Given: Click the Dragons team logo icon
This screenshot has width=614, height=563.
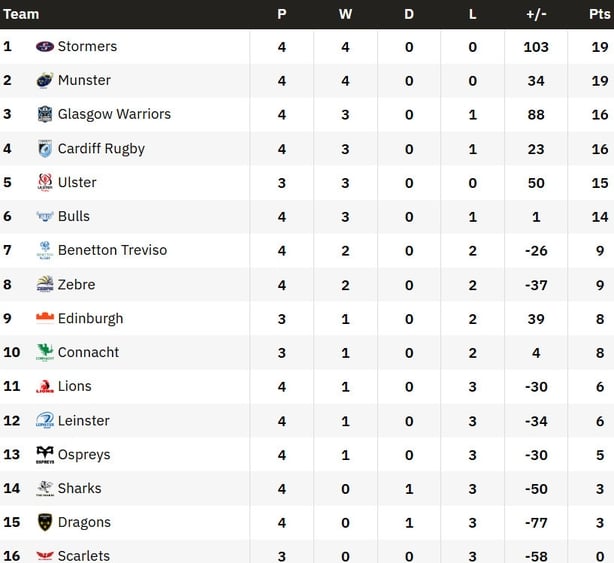Looking at the screenshot, I should pos(44,523).
